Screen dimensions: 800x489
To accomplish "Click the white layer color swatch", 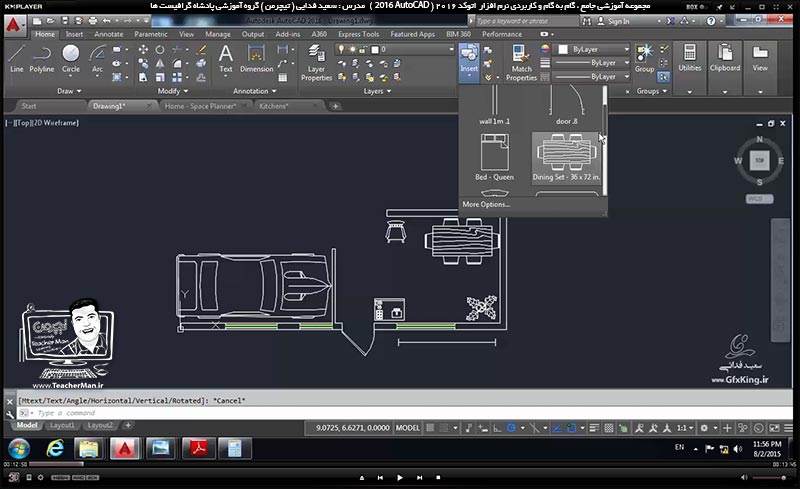I will [375, 49].
